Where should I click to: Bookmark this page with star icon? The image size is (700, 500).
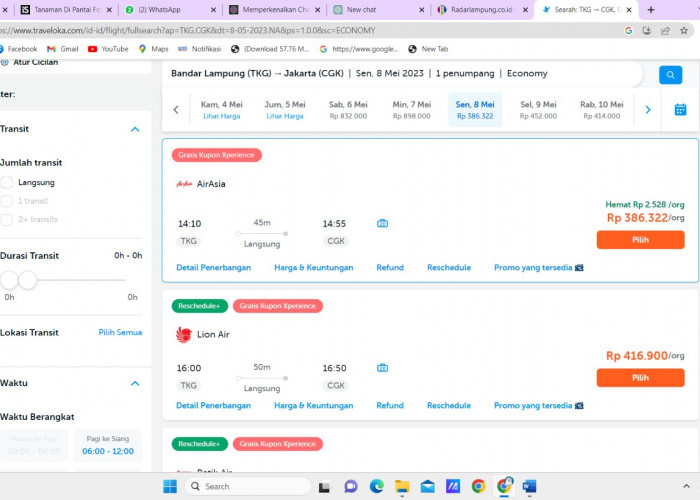point(683,30)
